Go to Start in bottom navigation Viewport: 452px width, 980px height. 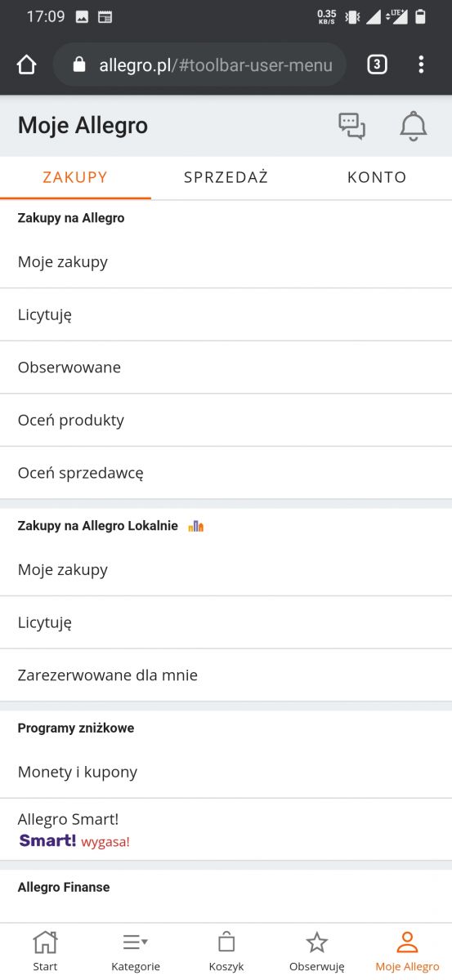pos(45,951)
